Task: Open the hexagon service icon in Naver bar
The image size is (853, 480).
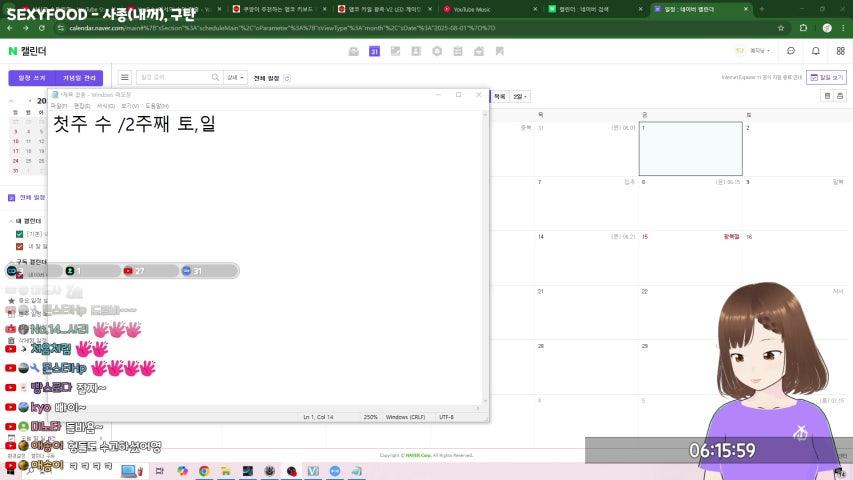Action: pos(437,51)
